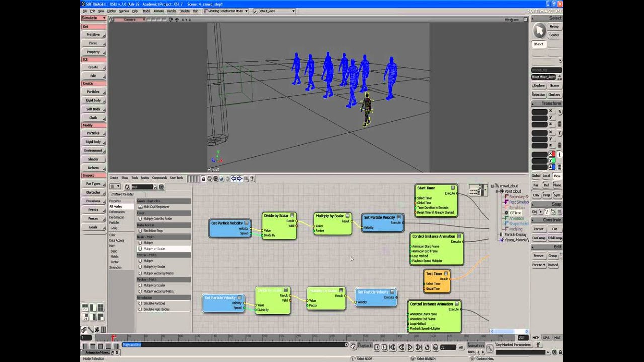Viewport: 644px width, 362px height.
Task: Switch transform mode to Local
Action: pos(547,176)
